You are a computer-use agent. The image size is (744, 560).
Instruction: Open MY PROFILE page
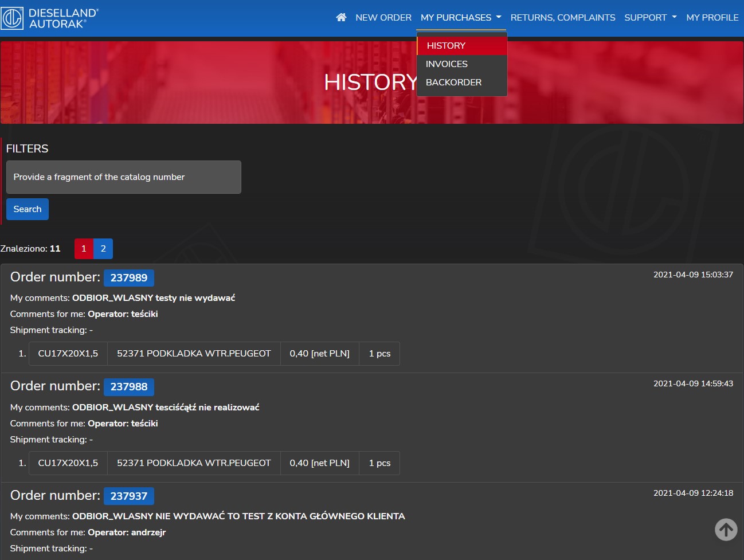coord(712,18)
